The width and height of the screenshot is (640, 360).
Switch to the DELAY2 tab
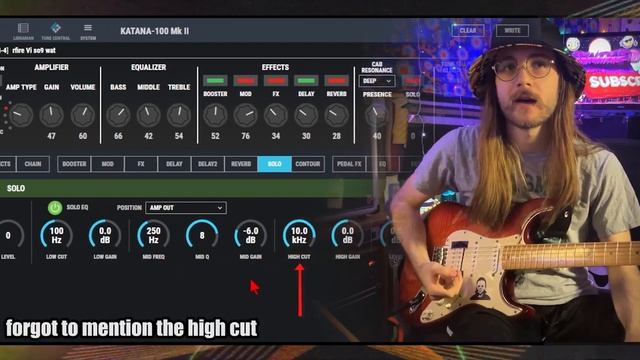tap(208, 164)
